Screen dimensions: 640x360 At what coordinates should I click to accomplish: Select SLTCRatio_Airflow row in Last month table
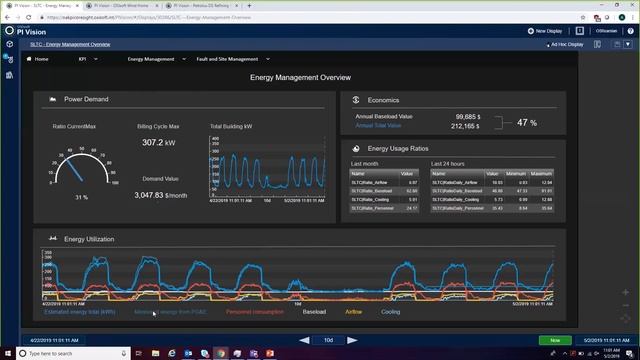pos(384,182)
